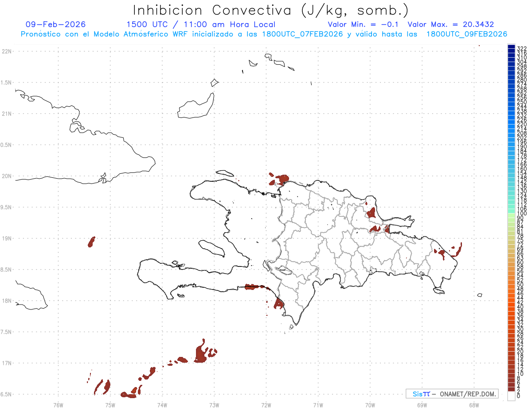
Task: Click the '1800UTC_09FEB2026' valid-until time
Action: [x=467, y=34]
